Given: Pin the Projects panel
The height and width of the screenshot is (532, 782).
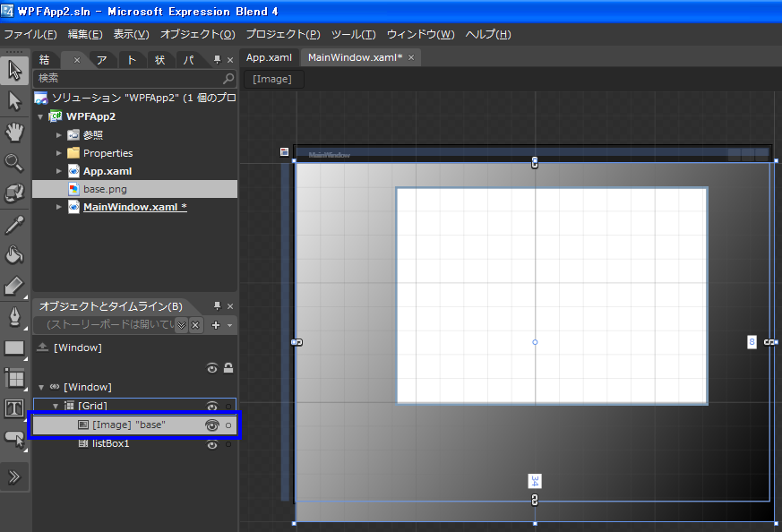Looking at the screenshot, I should coord(217,60).
